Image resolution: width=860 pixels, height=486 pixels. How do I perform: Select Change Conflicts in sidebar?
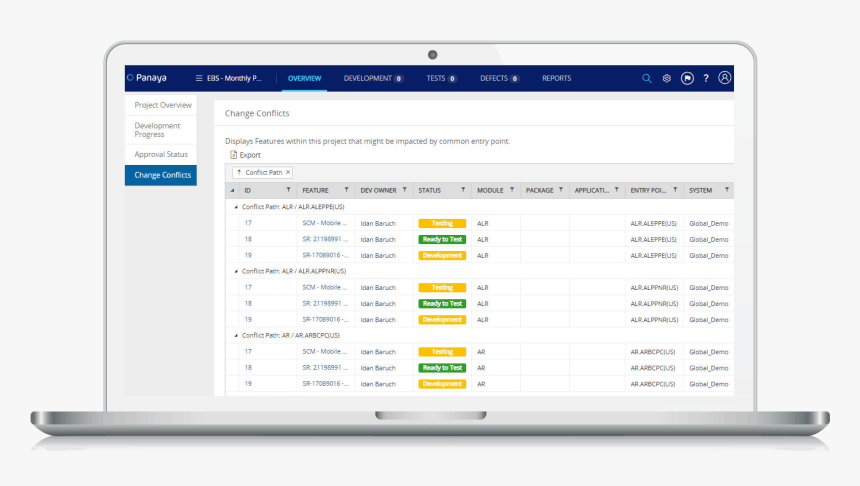click(x=161, y=175)
